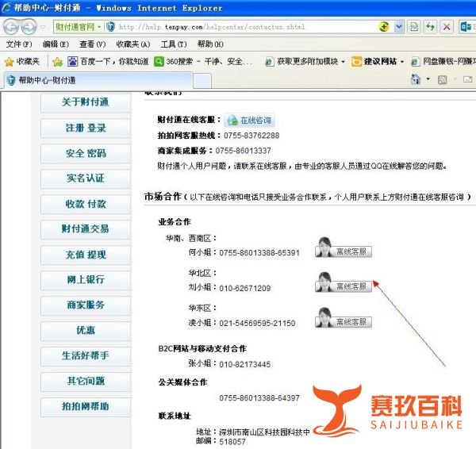476x449 pixels.
Task: Click the B2C网站与移动支付合作 heading
Action: (x=202, y=348)
